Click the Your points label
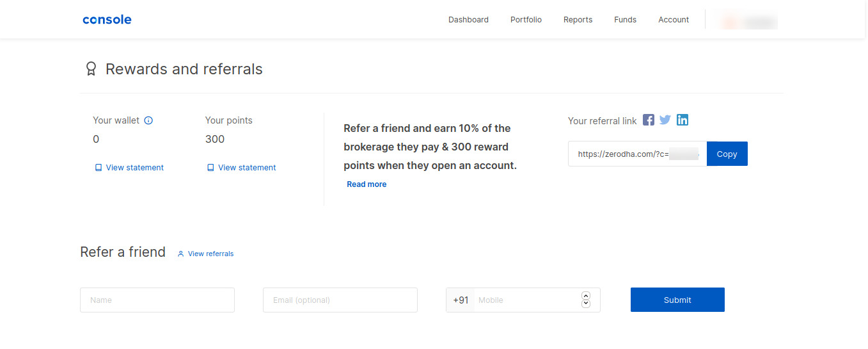 pyautogui.click(x=229, y=120)
